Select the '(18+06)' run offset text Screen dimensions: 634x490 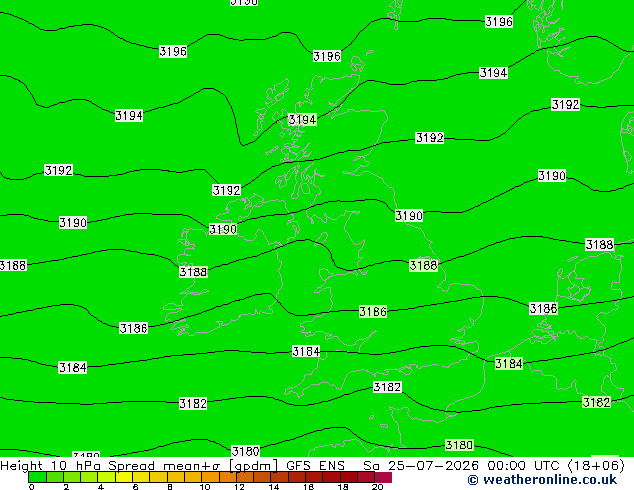click(x=596, y=466)
